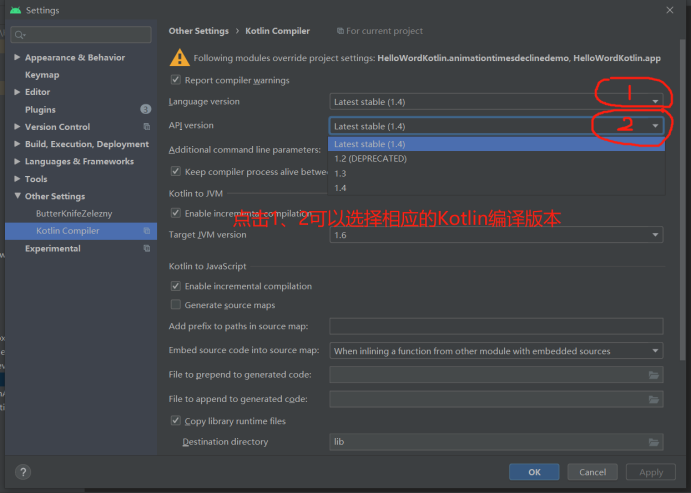Close the Settings dialog window

[x=669, y=10]
